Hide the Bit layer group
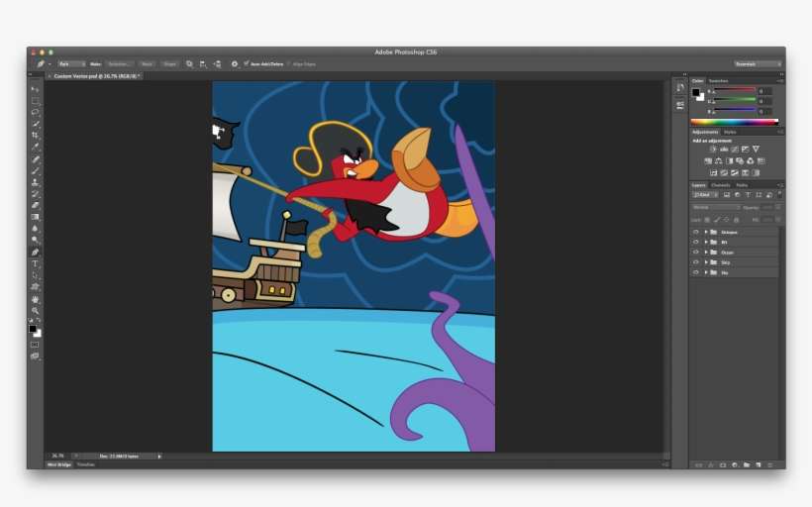 pyautogui.click(x=696, y=242)
